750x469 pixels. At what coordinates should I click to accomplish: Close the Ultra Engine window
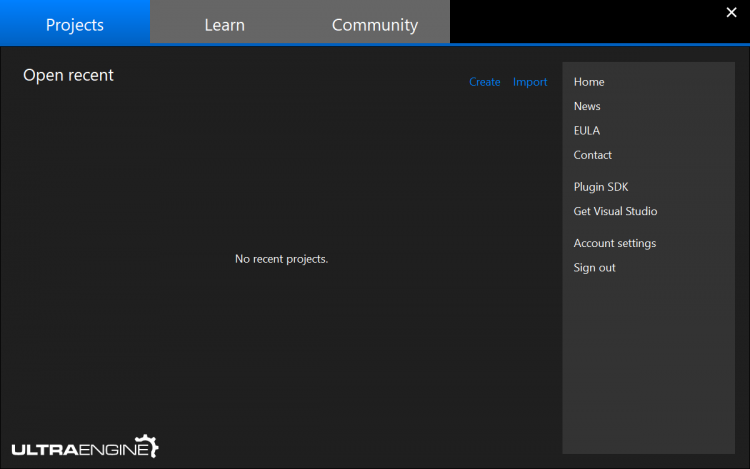tap(731, 12)
